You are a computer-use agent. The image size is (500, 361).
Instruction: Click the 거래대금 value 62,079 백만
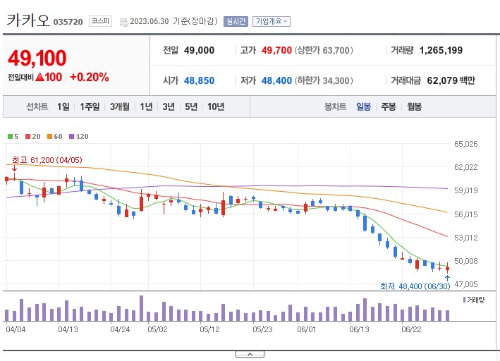point(451,80)
